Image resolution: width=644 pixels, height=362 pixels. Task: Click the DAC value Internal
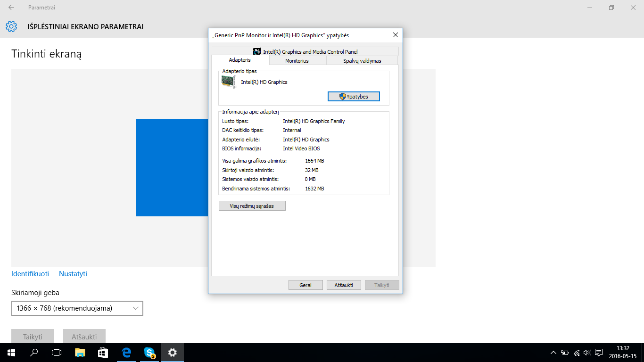click(292, 130)
